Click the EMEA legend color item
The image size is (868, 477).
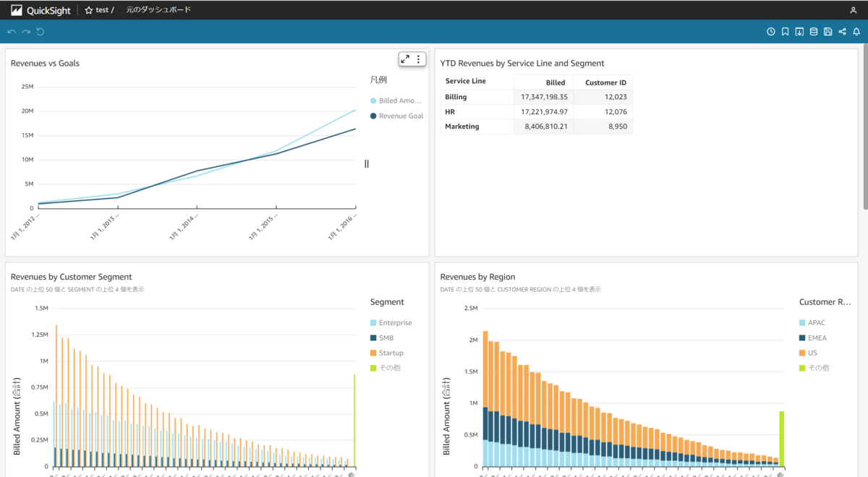point(813,338)
